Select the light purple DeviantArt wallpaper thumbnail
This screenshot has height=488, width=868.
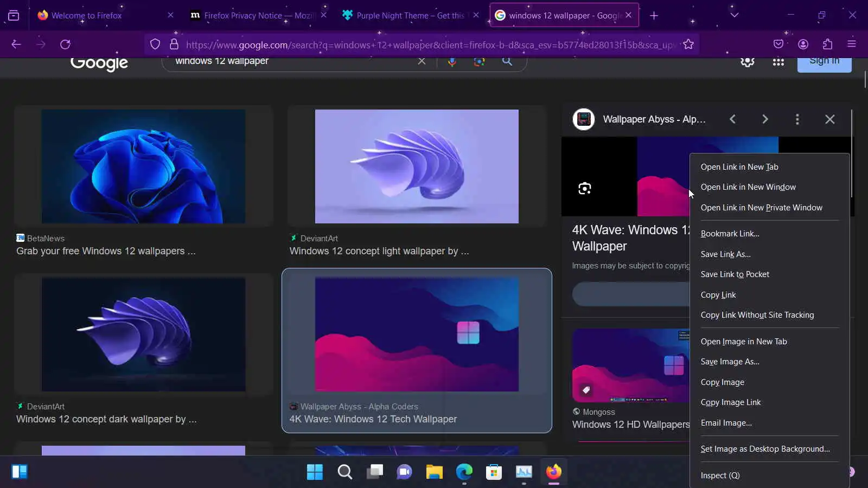pyautogui.click(x=417, y=166)
